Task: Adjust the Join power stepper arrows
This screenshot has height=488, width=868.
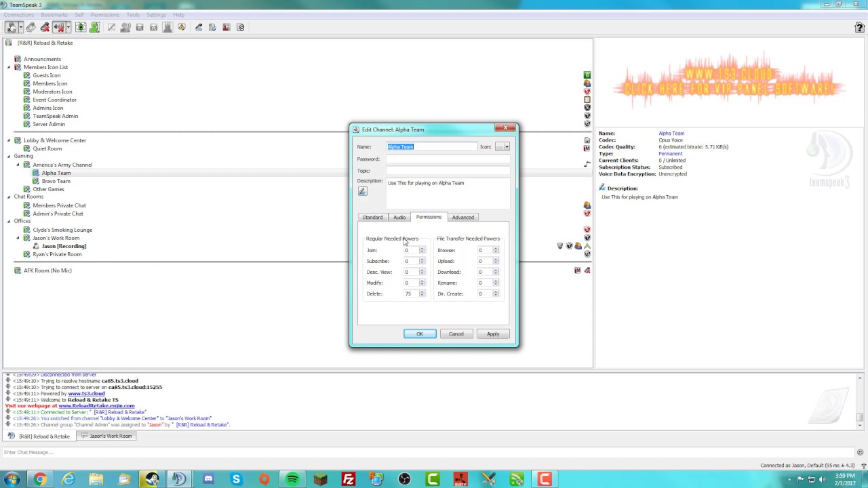Action: [x=422, y=250]
